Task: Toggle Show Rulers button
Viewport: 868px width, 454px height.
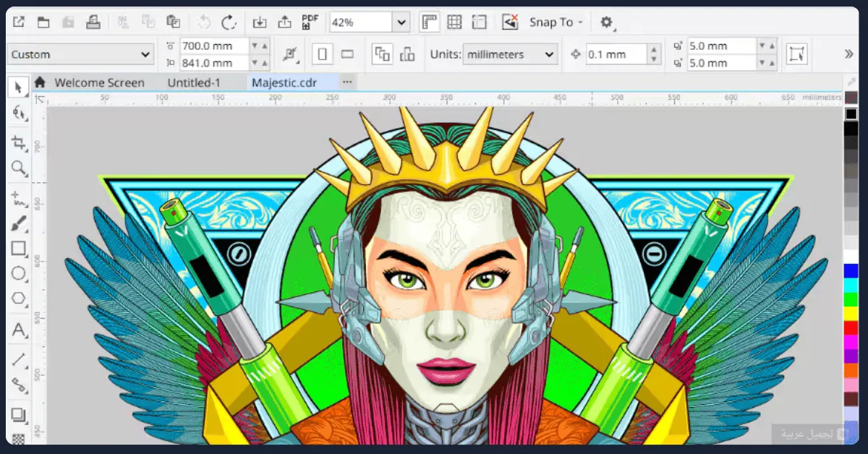Action: pos(430,22)
